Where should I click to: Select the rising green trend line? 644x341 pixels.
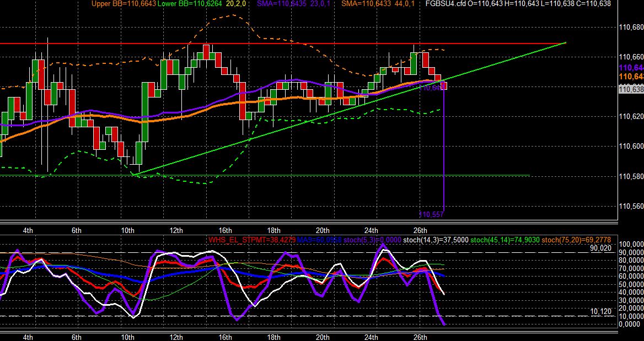click(349, 109)
